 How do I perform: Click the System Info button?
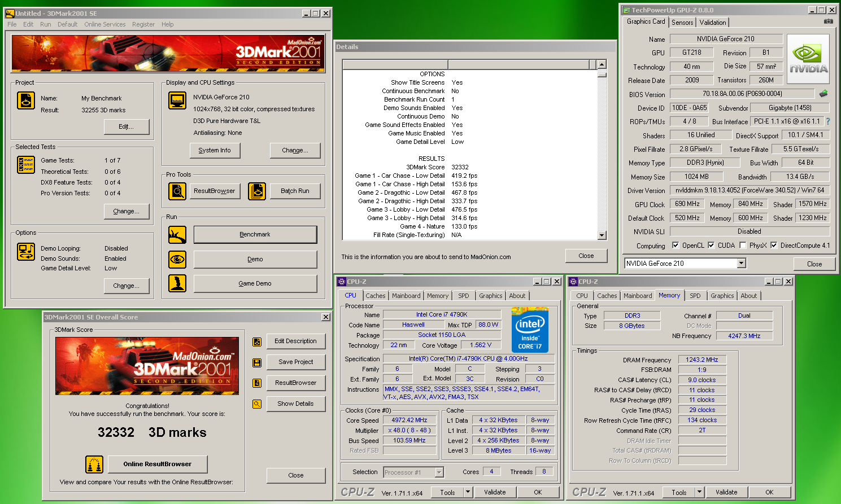(215, 150)
